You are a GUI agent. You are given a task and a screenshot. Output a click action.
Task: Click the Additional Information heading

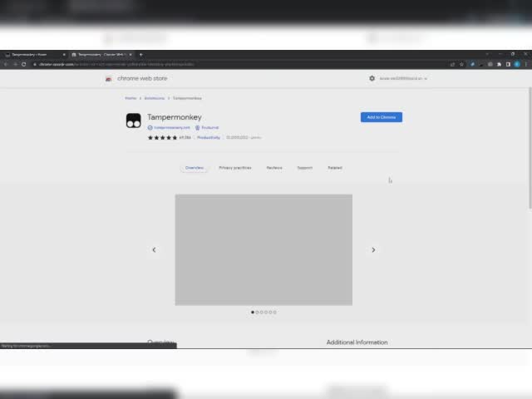(357, 342)
